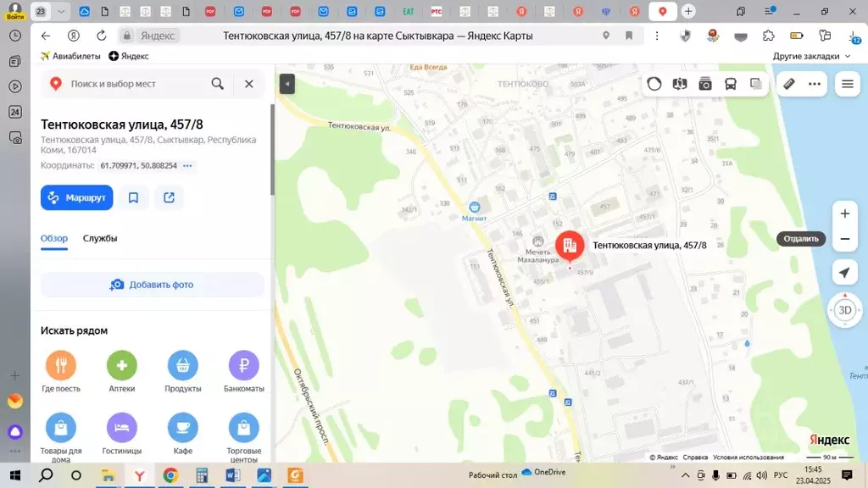Expand the tab group dropdown arrow
The height and width of the screenshot is (488, 868).
[61, 11]
